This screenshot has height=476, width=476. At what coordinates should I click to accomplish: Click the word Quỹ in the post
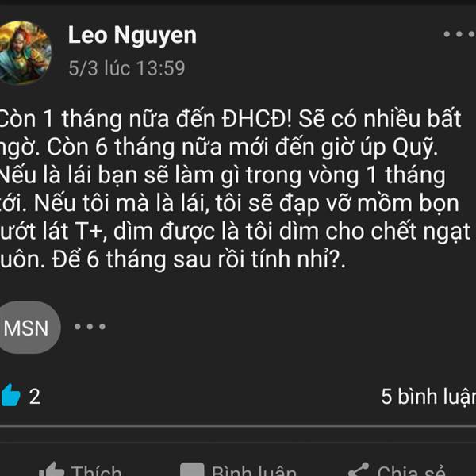pyautogui.click(x=413, y=148)
